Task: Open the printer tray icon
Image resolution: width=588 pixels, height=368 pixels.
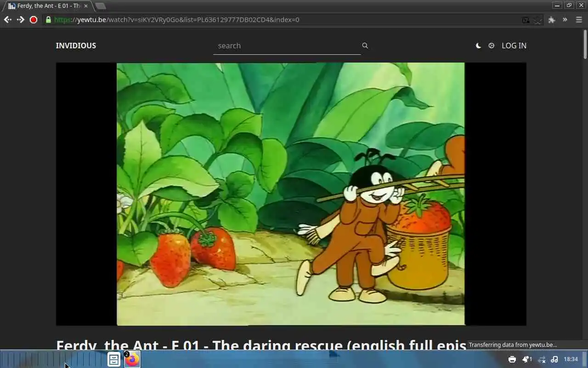Action: pos(512,359)
